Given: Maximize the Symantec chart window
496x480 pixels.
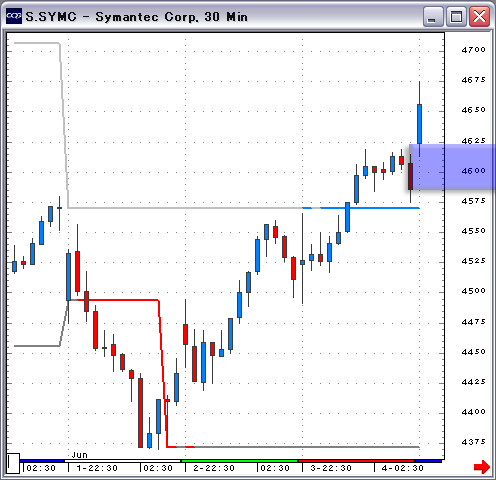Looking at the screenshot, I should click(455, 16).
